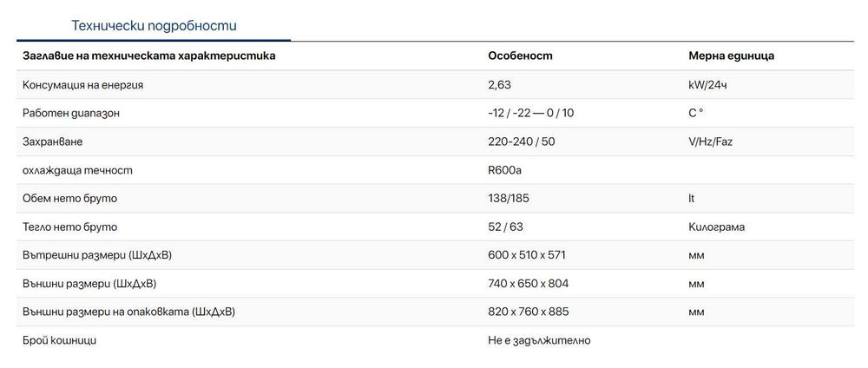Click the Заглавие на техническата характеристика column header
The image size is (868, 368).
(149, 56)
